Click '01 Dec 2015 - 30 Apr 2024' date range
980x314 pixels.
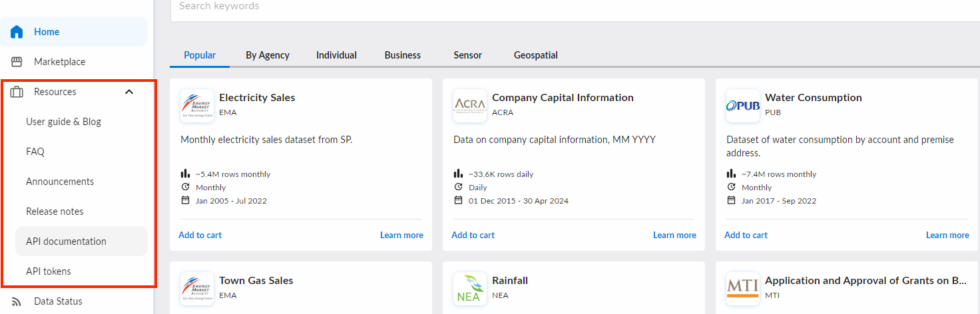click(519, 201)
